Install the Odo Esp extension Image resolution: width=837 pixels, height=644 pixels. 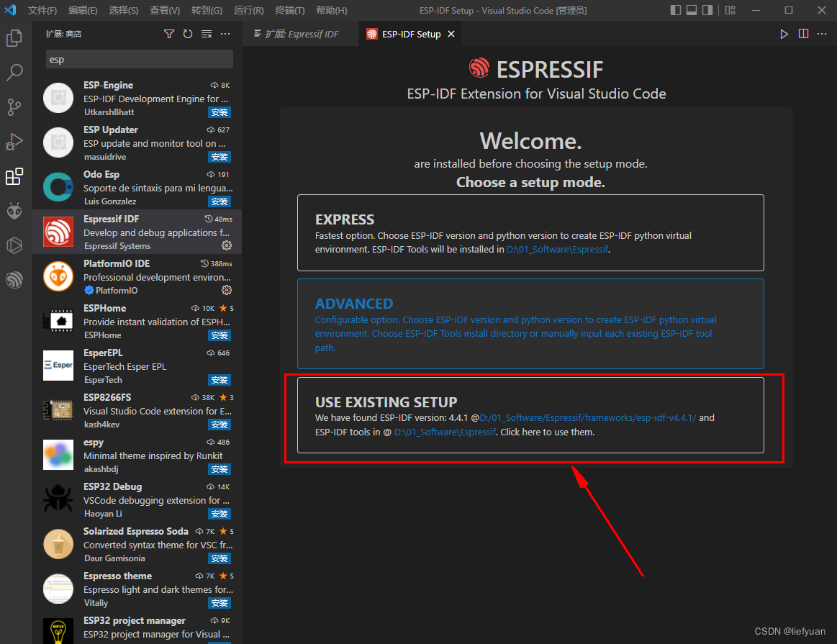220,201
